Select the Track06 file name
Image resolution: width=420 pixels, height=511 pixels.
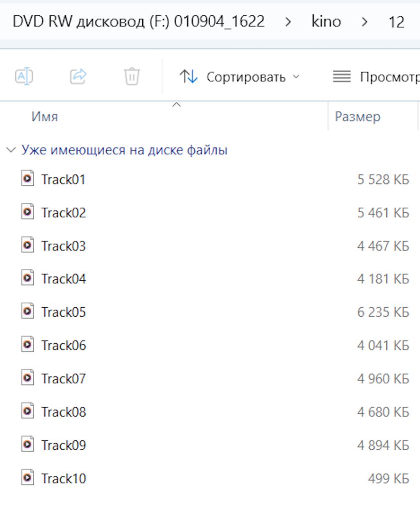(x=63, y=345)
